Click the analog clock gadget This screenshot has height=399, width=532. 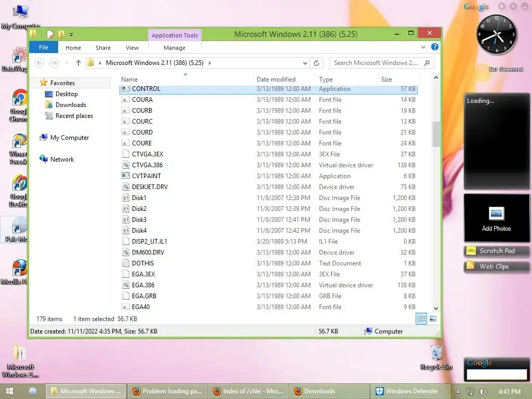pyautogui.click(x=496, y=35)
